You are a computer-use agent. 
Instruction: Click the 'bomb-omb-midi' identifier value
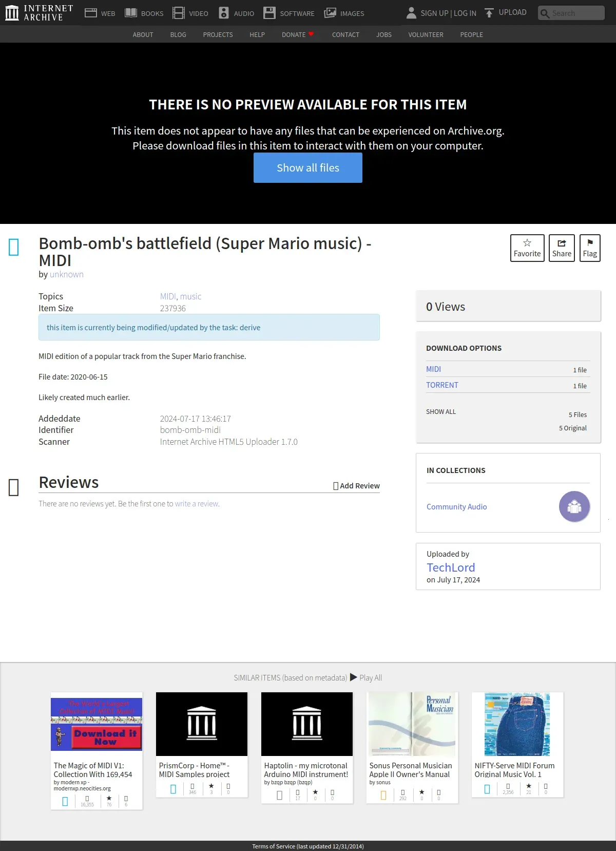pos(190,430)
